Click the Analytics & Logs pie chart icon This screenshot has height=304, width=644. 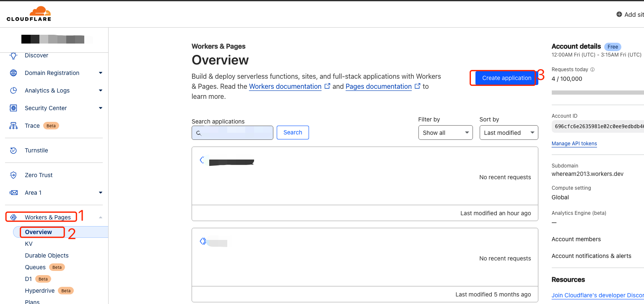[x=13, y=90]
